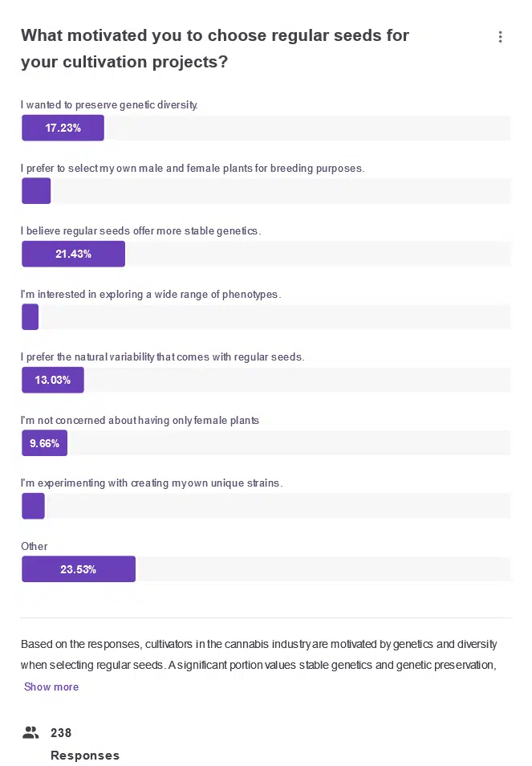The image size is (532, 766).
Task: Select the 21.43% stable genetics bar
Action: point(73,254)
